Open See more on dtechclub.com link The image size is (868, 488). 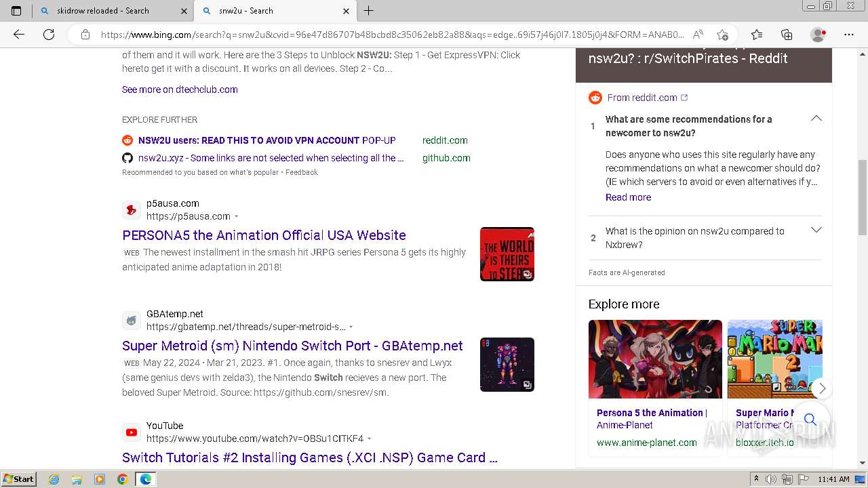tap(180, 89)
